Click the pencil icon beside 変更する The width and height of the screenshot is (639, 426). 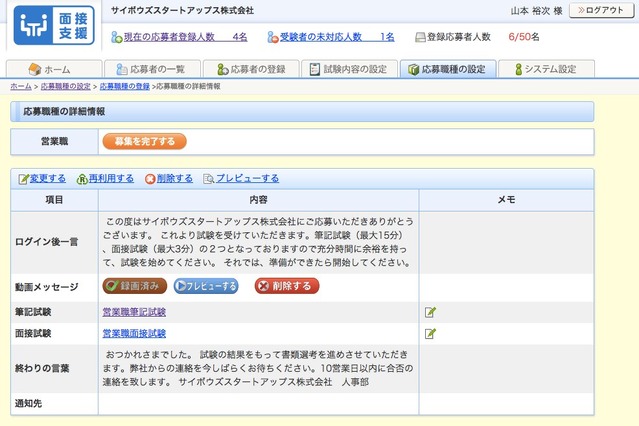(x=24, y=179)
